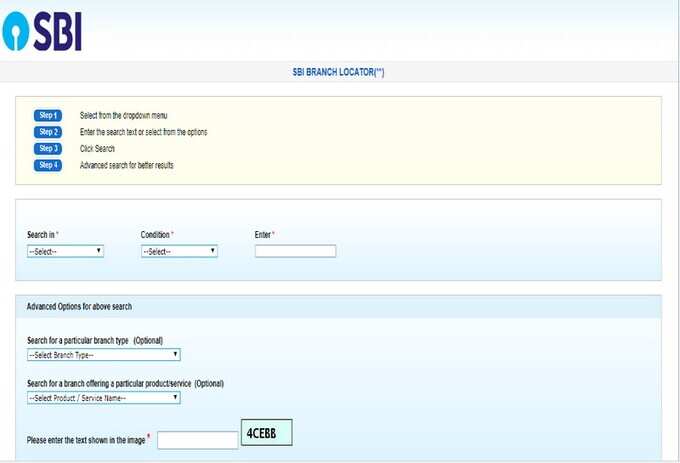Click 'Select from the dropdown menu' instruction text

click(124, 115)
